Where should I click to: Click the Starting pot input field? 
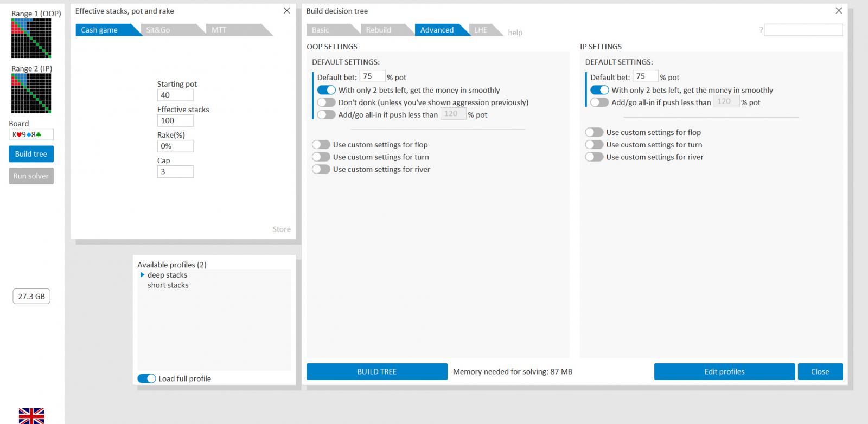[x=175, y=95]
